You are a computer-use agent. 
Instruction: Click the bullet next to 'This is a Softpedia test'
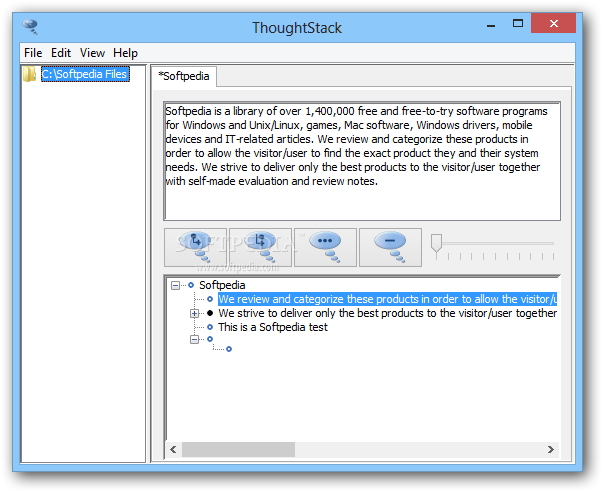(210, 327)
